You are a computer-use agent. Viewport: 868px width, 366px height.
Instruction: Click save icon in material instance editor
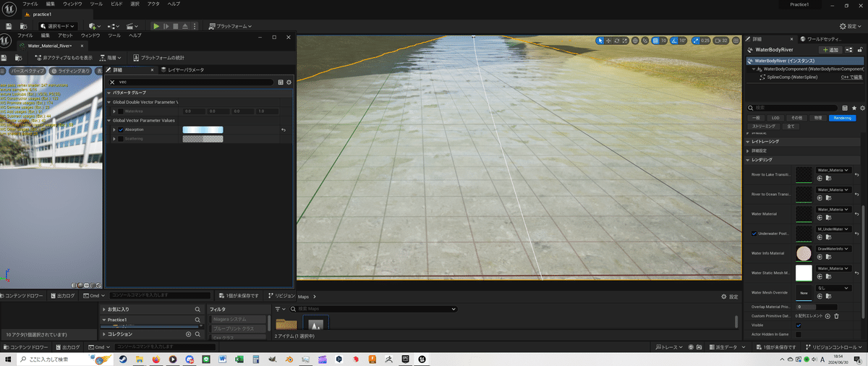point(5,57)
